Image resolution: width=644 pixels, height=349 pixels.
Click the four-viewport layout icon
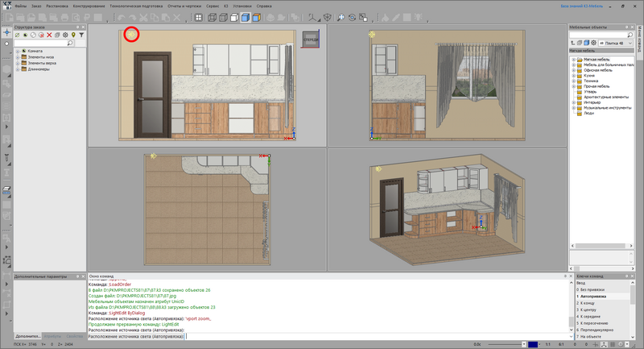pos(198,18)
